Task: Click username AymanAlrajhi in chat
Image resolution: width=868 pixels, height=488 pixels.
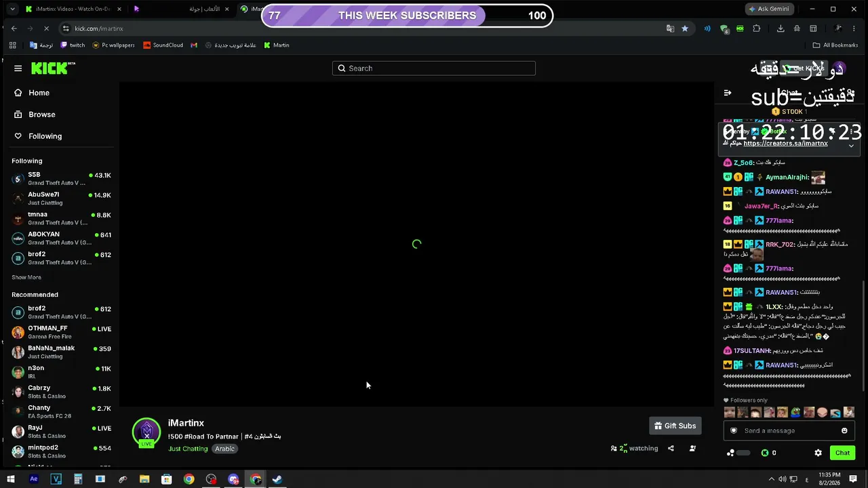Action: (787, 178)
